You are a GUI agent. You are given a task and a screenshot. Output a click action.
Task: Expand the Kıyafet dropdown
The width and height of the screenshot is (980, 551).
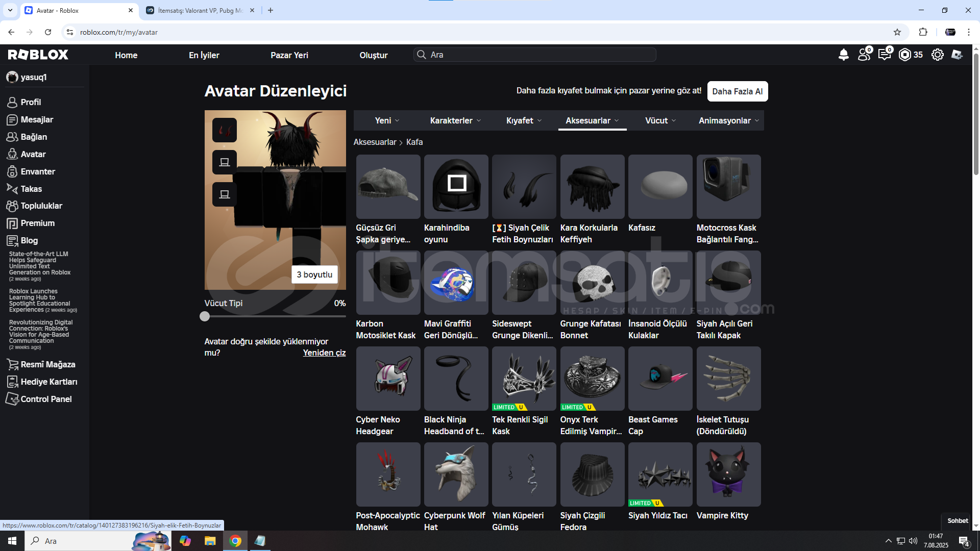tap(524, 120)
